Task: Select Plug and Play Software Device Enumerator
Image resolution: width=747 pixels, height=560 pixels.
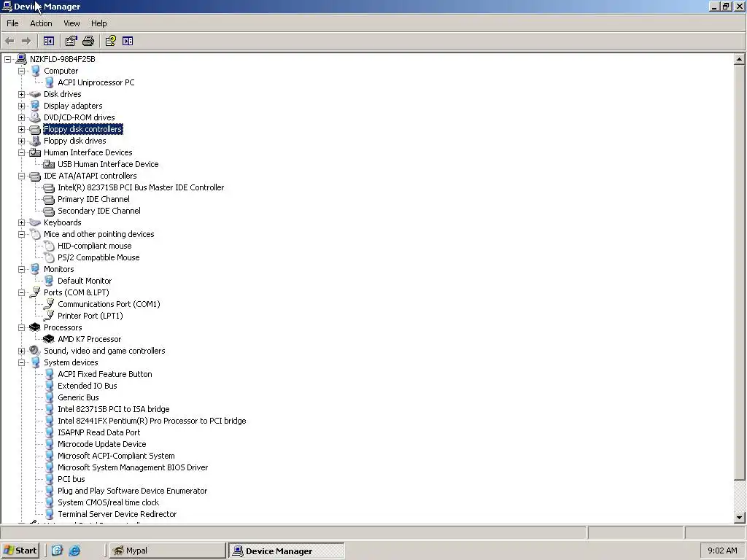Action: 133,491
